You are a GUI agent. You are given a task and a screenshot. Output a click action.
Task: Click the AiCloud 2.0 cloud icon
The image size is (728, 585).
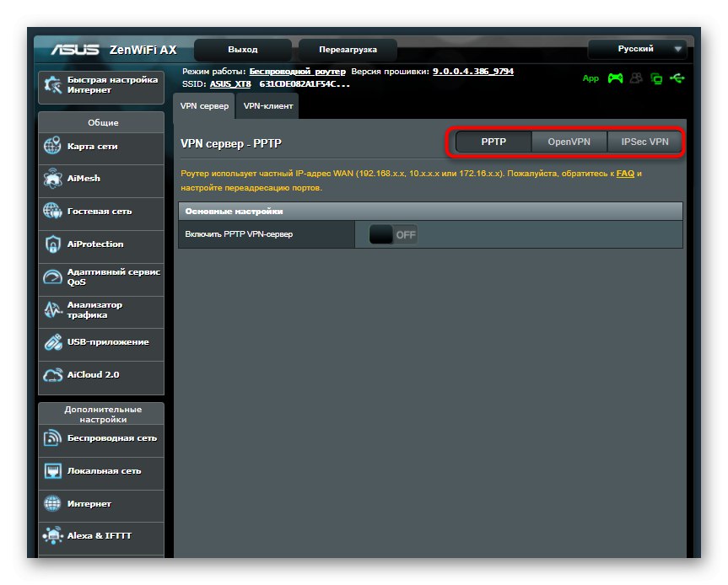pos(52,375)
